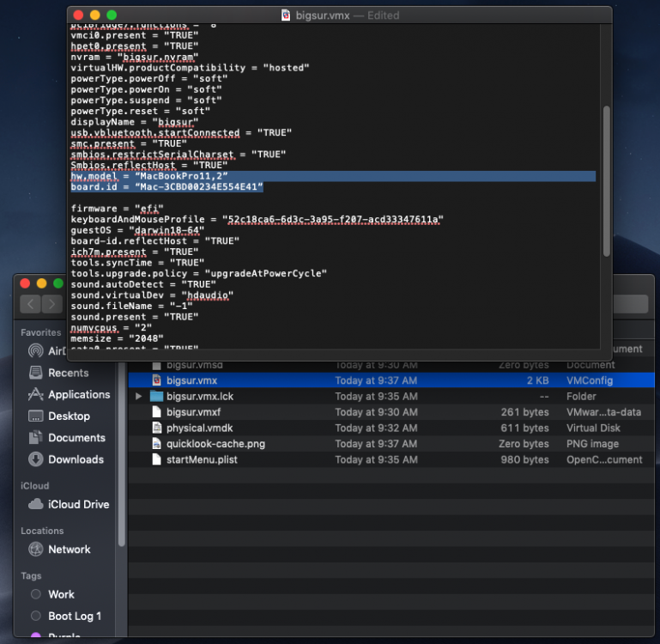The image size is (660, 644).
Task: Click the smc.present = "TRUE" line
Action: 129,143
